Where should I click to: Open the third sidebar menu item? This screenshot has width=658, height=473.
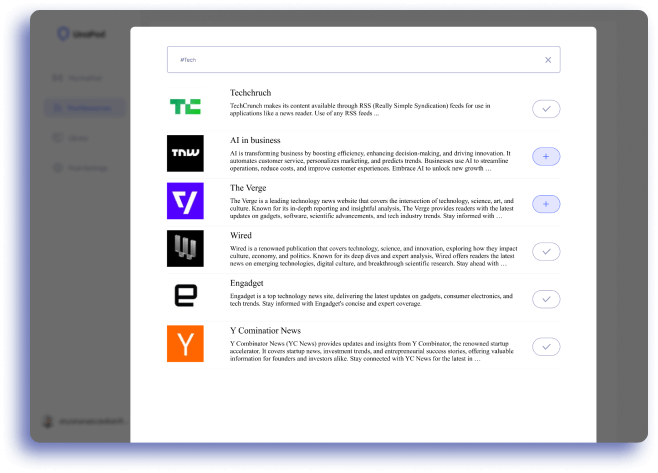click(70, 138)
